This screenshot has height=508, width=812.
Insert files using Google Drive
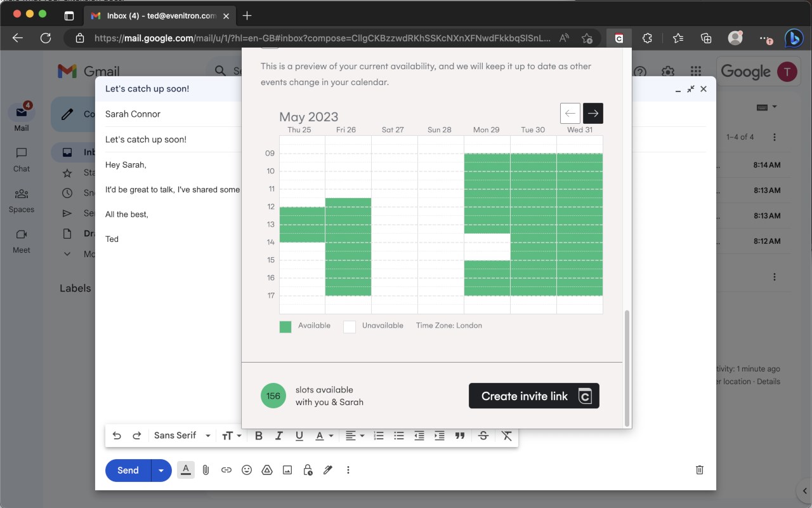tap(267, 470)
